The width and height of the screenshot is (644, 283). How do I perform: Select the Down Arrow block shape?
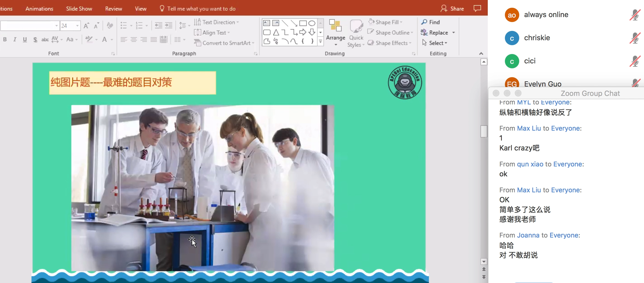pos(312,32)
